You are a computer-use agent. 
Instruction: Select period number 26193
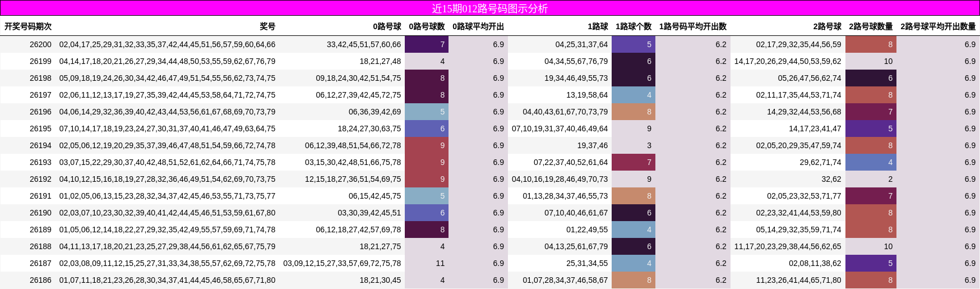(x=40, y=162)
